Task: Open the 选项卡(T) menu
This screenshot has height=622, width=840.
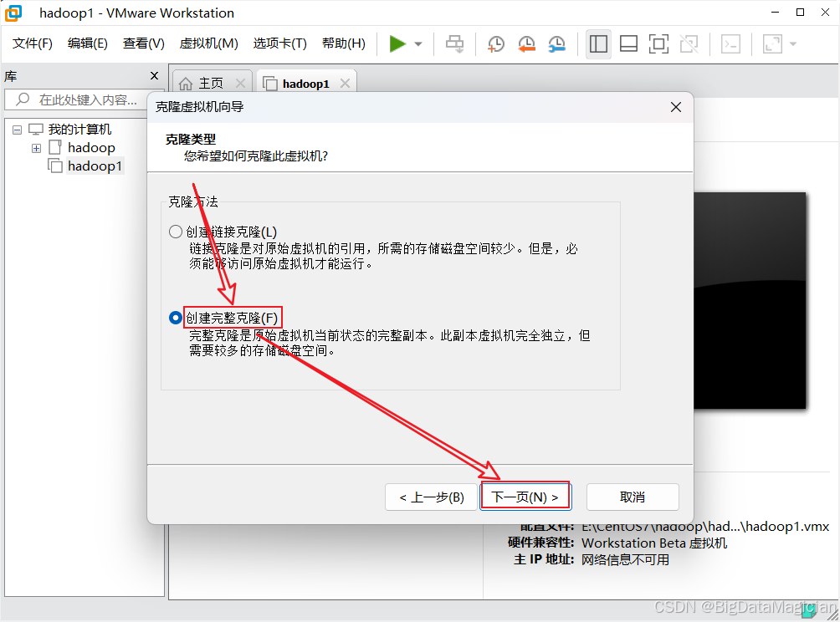Action: [x=279, y=43]
